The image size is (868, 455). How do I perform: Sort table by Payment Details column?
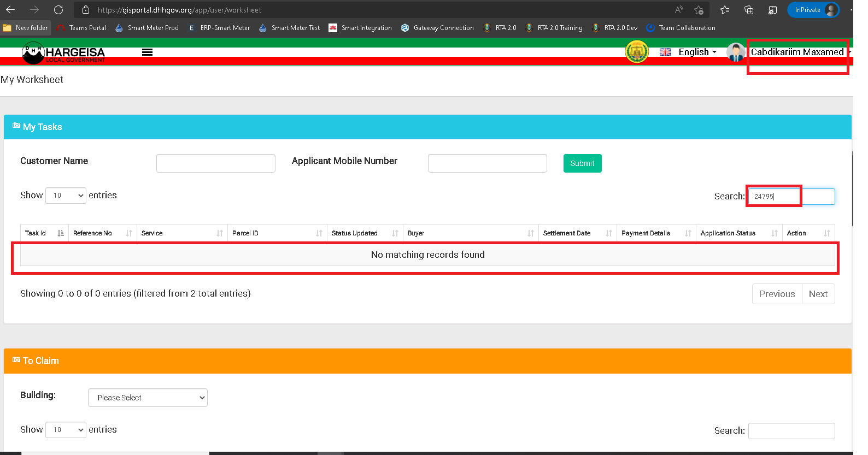[x=656, y=233]
